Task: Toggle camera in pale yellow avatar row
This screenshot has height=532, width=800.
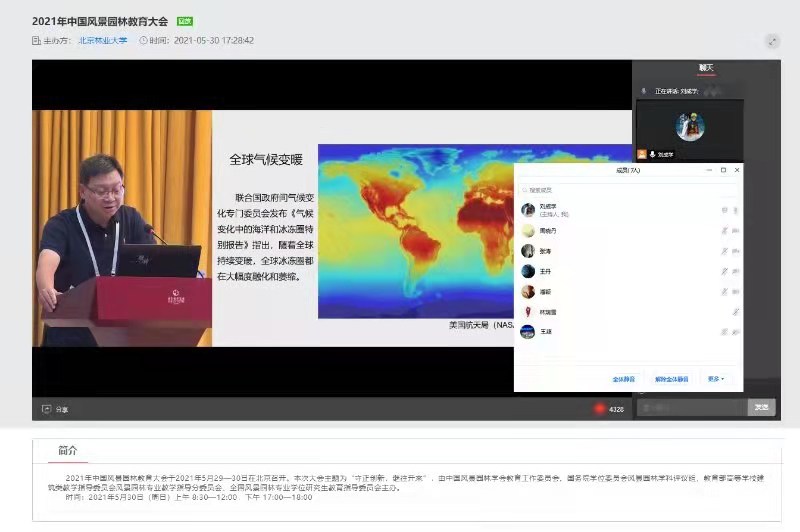Action: 736,231
